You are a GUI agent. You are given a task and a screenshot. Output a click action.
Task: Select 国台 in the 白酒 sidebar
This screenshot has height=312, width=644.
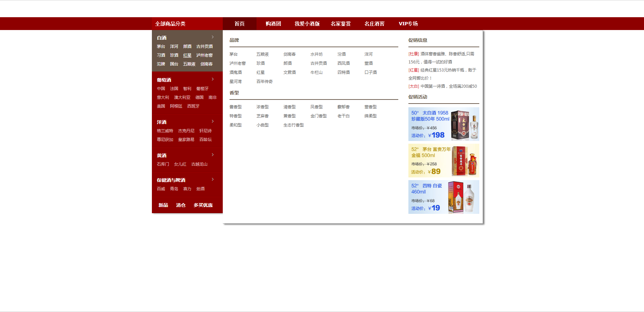click(x=174, y=64)
